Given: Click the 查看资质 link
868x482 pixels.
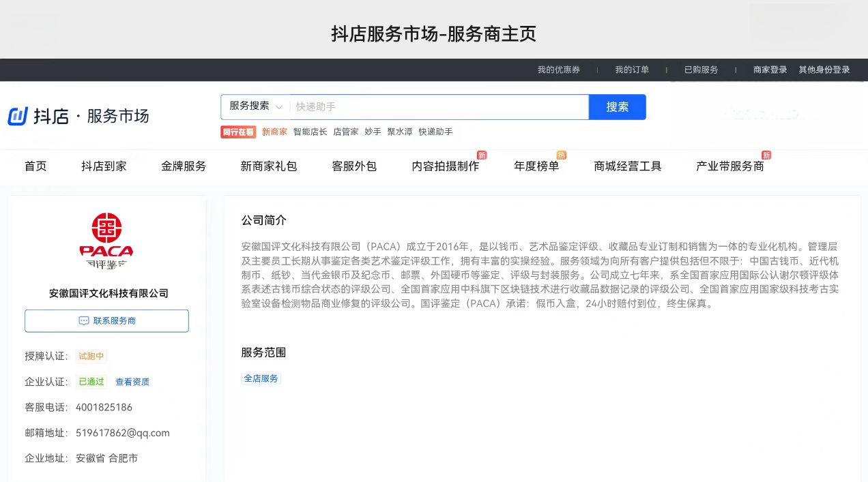Looking at the screenshot, I should 132,382.
